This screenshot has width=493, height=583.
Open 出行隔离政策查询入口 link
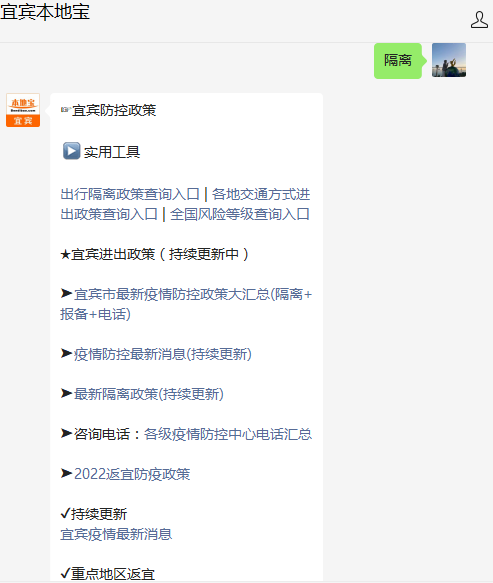[130, 194]
